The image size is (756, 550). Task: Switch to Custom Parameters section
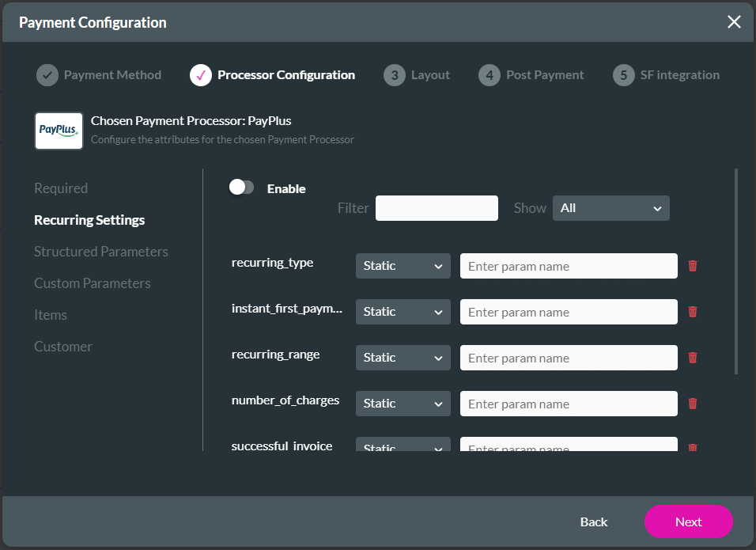point(92,283)
